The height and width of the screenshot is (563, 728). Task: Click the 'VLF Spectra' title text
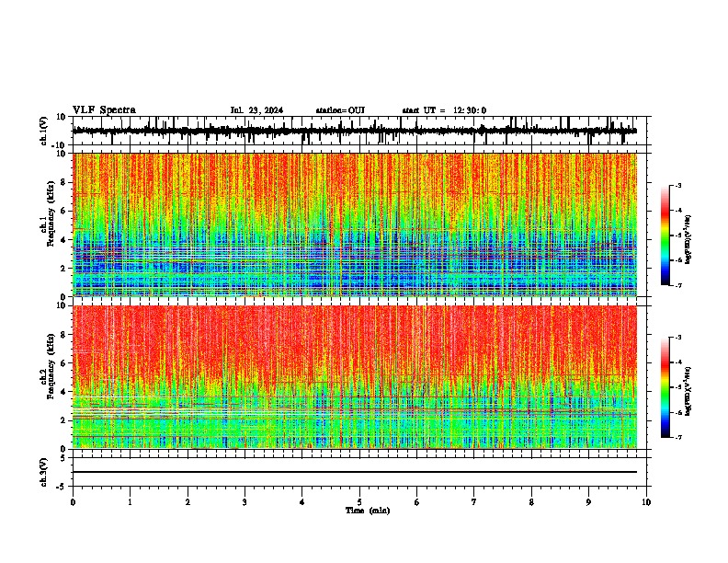104,110
